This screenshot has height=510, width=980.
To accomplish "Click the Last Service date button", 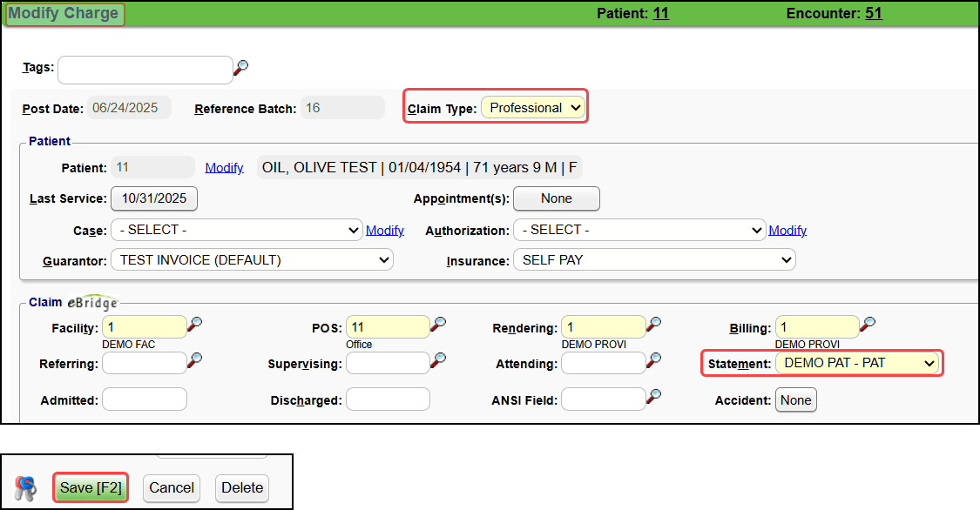I will point(154,198).
